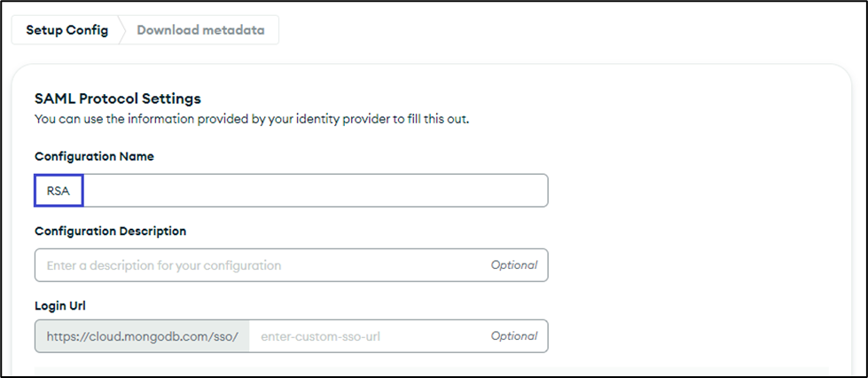Click the Configuration Description label
868x378 pixels.
110,231
